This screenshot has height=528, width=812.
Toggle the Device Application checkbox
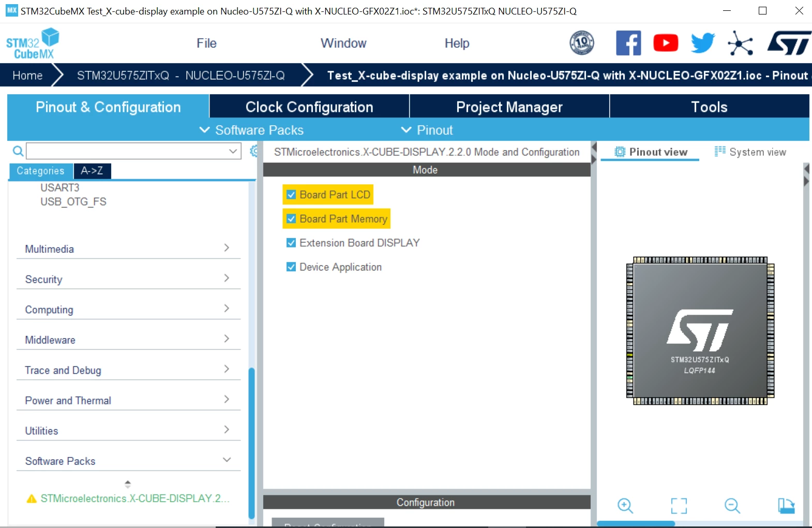pos(291,267)
